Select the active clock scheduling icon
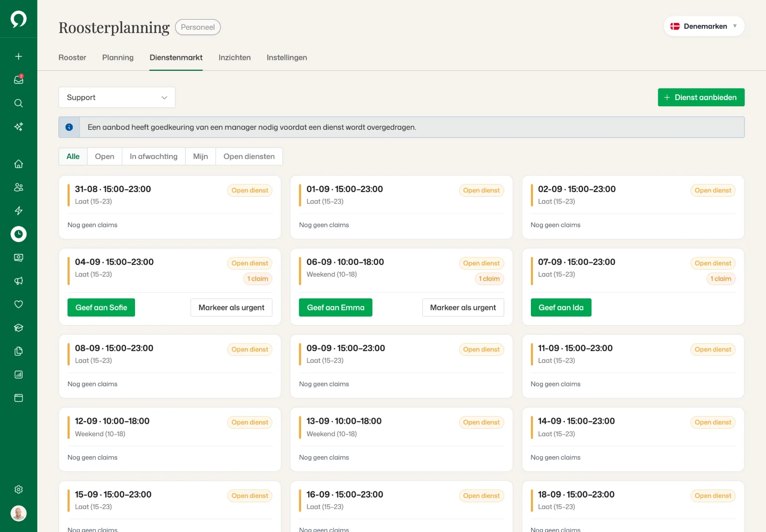 19,234
